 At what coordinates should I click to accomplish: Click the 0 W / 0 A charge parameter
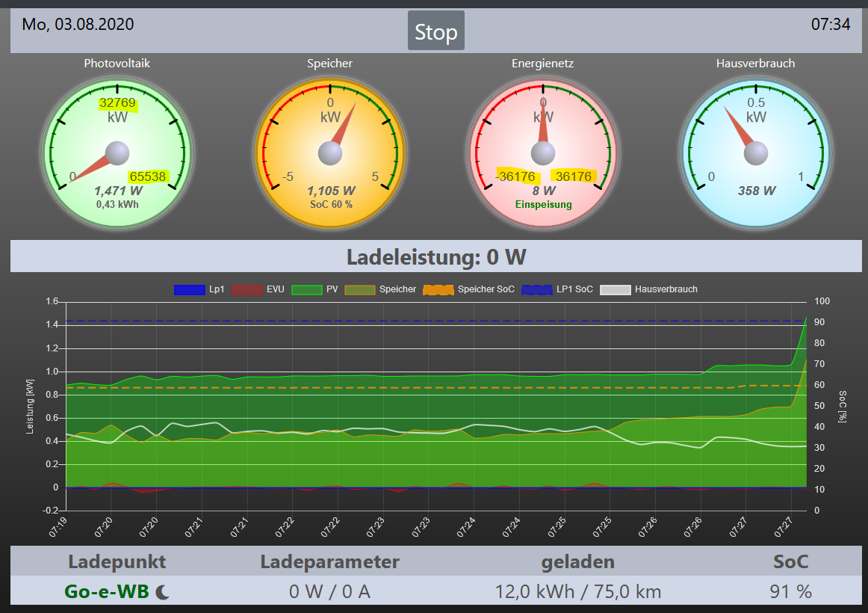pos(329,591)
